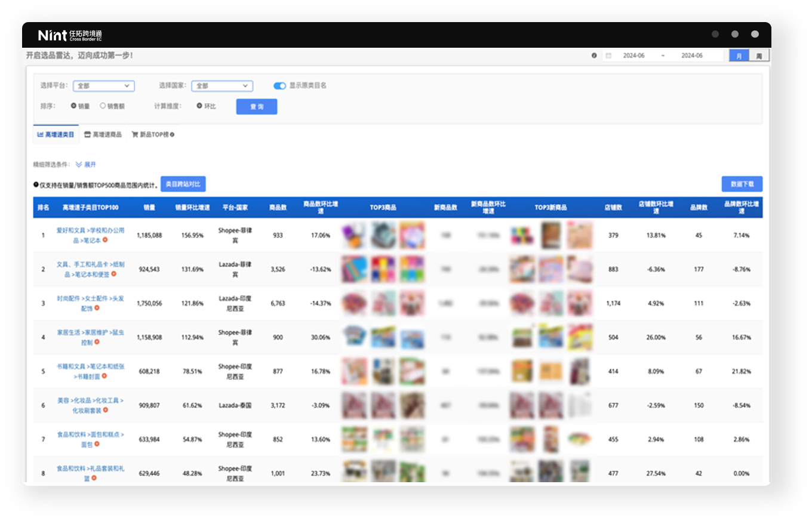
Task: Click the first TOP3商品 thumbnail in row 1
Action: (353, 235)
